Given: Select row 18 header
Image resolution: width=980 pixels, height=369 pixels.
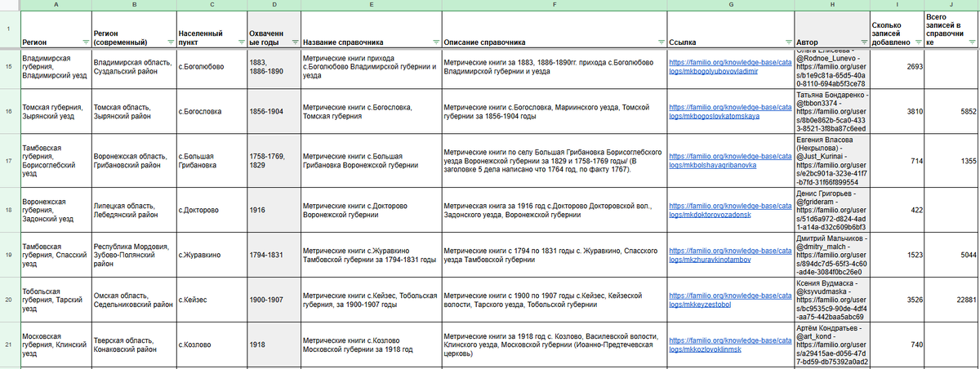Looking at the screenshot, I should click(10, 210).
